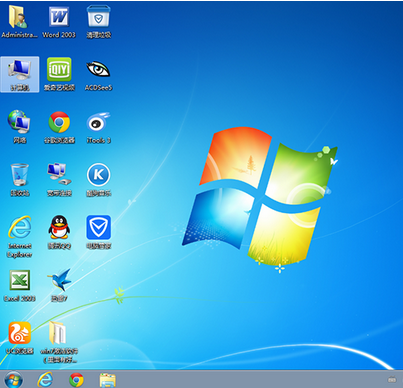Select the Network globe desktop icon
Image resolution: width=403 pixels, height=388 pixels.
tap(20, 127)
